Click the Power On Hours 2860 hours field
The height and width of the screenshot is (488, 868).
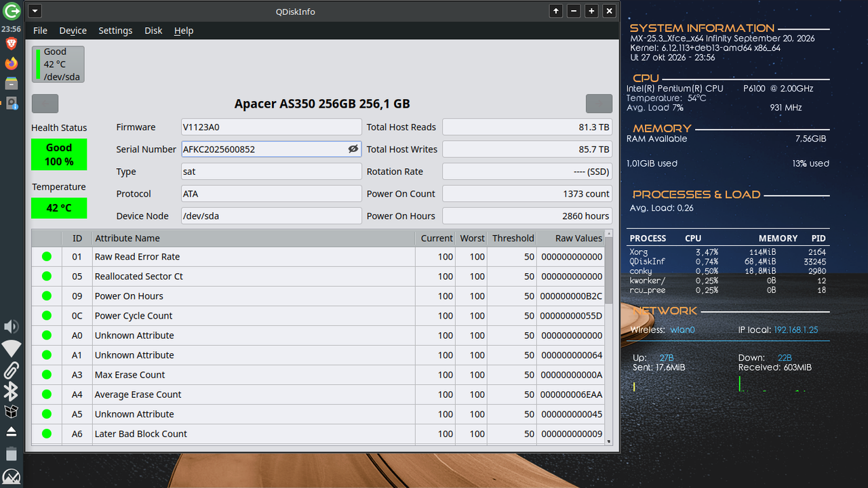coord(527,216)
